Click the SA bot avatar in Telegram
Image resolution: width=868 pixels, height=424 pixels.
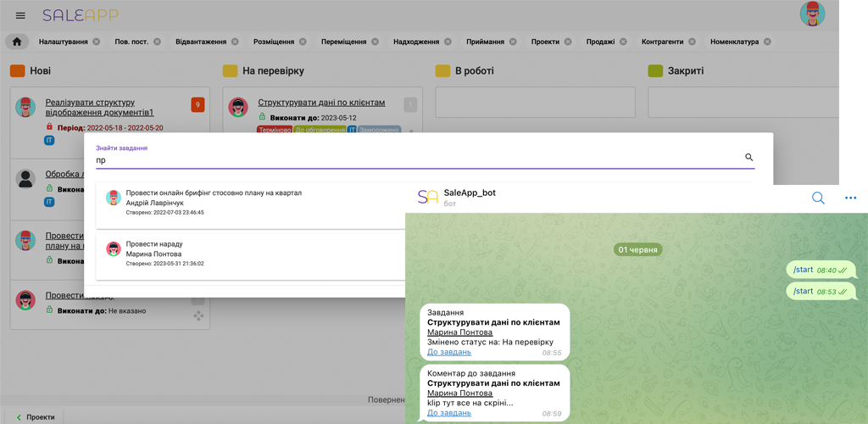coord(428,197)
